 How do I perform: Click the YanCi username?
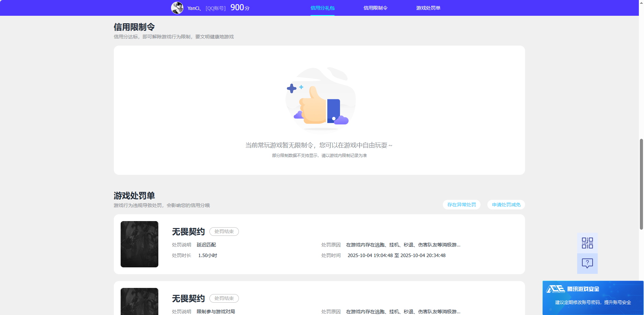pos(194,8)
